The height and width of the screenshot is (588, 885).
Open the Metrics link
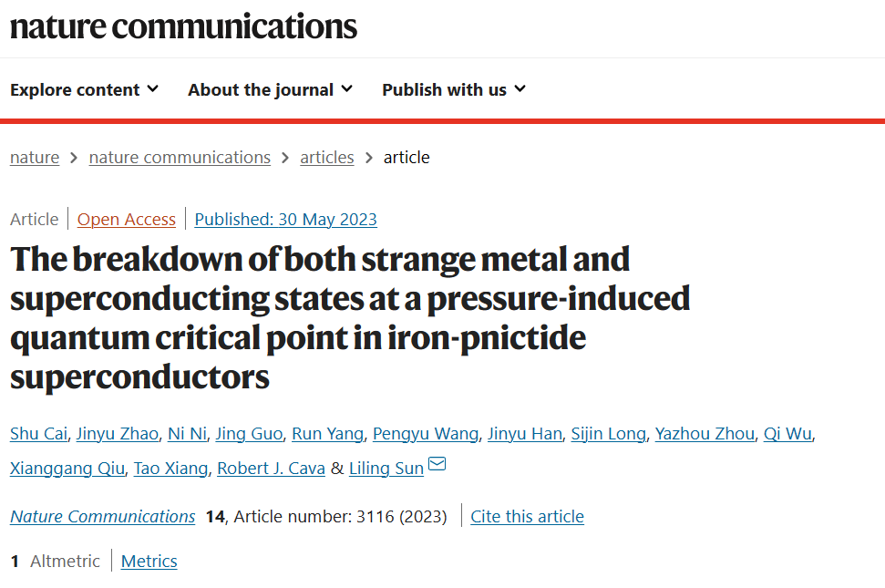click(x=149, y=561)
